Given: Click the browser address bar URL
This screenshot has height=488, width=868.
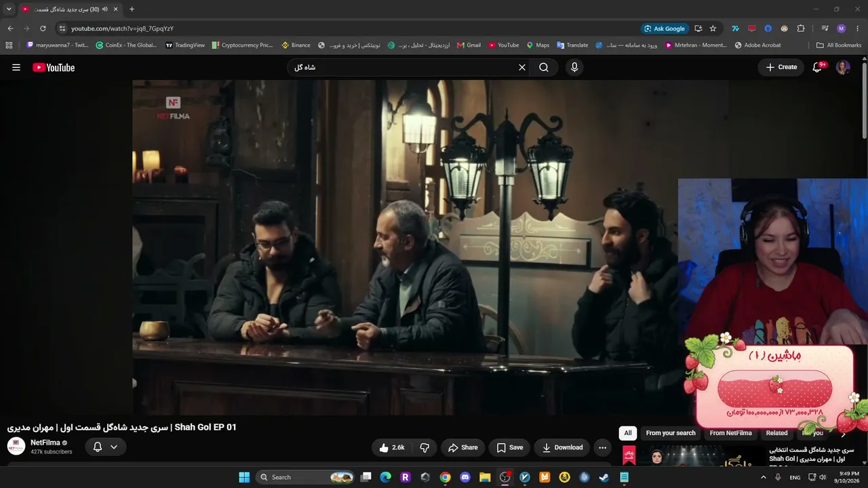Looking at the screenshot, I should click(x=122, y=28).
